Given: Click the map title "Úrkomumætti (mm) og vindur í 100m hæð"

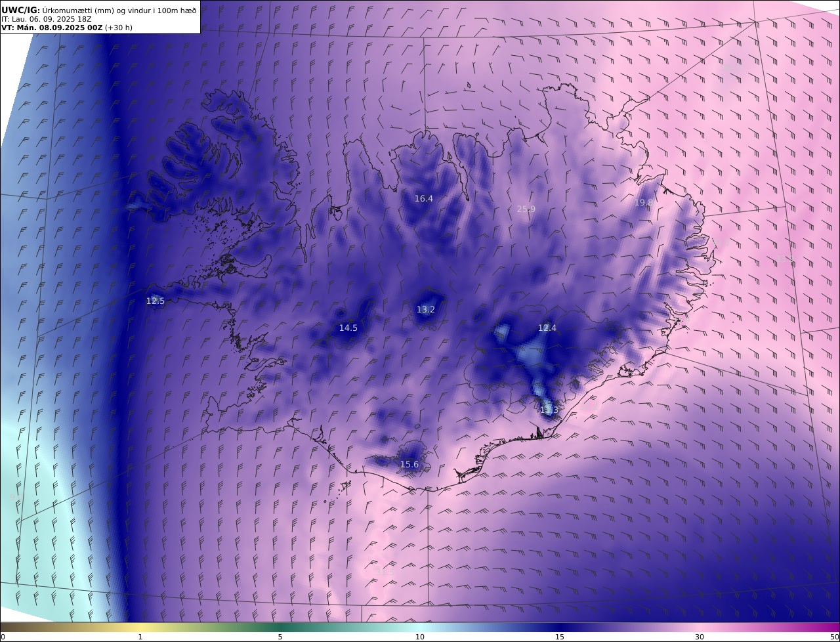Looking at the screenshot, I should 119,10.
